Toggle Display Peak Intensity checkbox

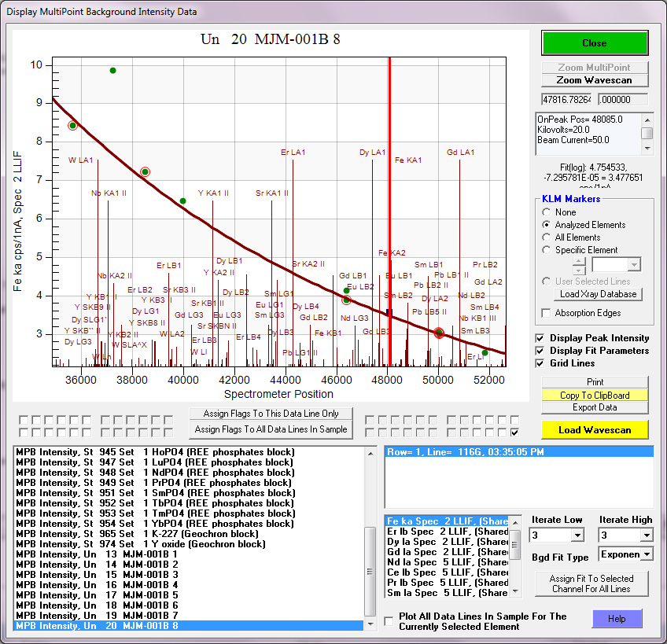click(540, 338)
